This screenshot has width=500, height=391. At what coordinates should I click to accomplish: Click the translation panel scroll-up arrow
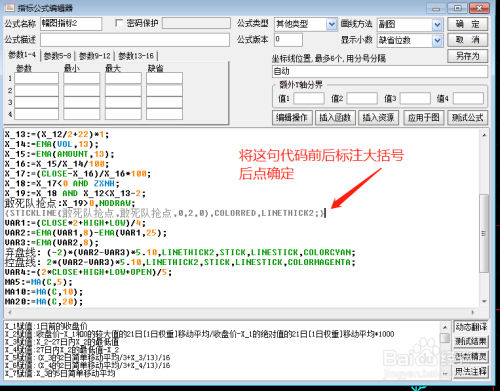[x=445, y=326]
